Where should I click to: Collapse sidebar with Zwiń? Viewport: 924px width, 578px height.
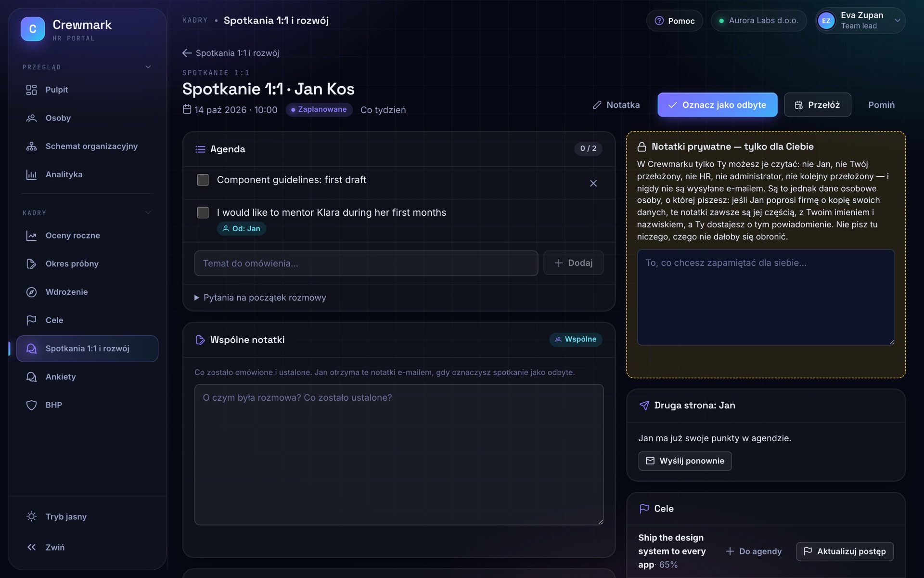[x=87, y=548]
